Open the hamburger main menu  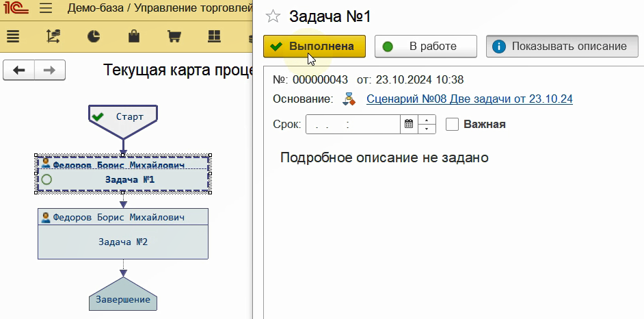pyautogui.click(x=46, y=8)
